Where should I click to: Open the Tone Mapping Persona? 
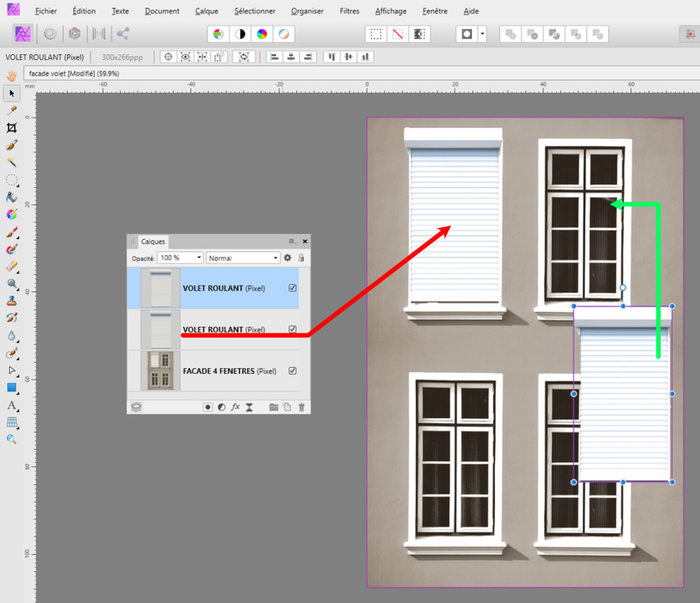coord(99,33)
